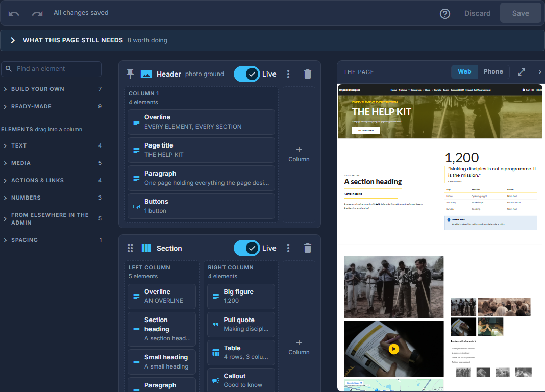This screenshot has height=392, width=545.
Task: Click the Header photo ground image icon
Action: 146,74
